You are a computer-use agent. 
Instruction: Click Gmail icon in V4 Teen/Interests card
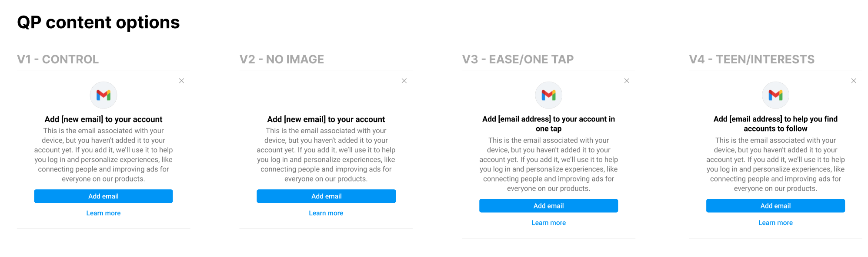(x=775, y=95)
